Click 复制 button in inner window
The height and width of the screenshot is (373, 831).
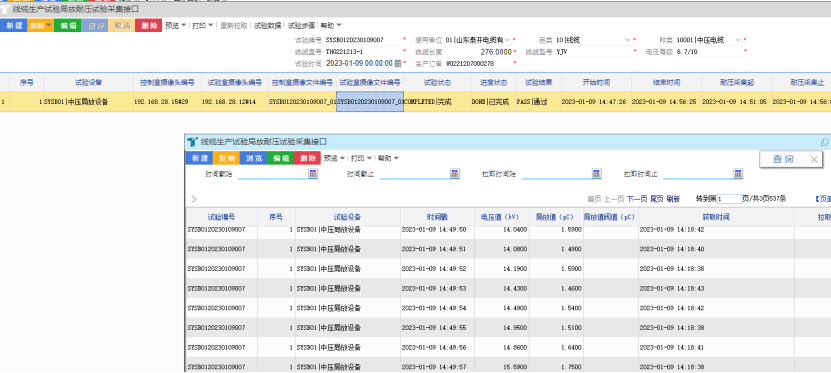pyautogui.click(x=226, y=158)
